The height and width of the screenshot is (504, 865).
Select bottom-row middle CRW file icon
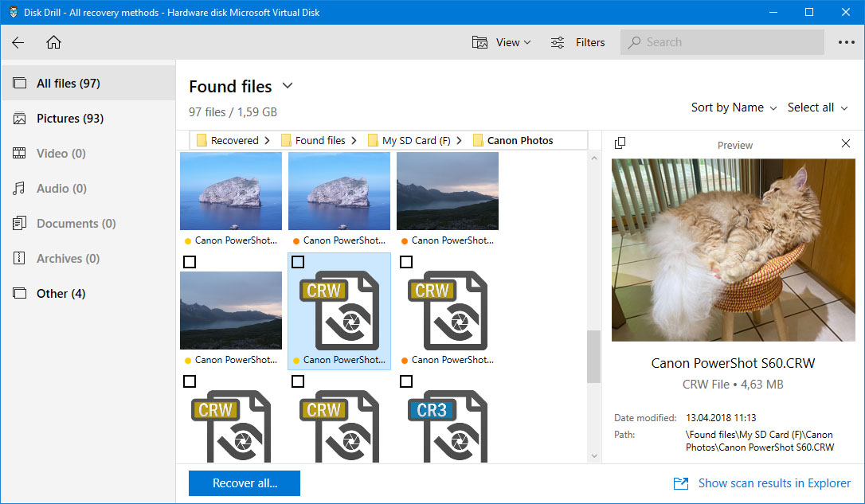[339, 426]
